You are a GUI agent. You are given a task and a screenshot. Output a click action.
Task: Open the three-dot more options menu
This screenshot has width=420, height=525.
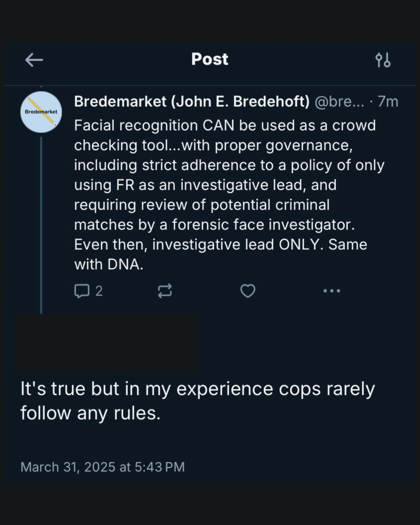(x=332, y=291)
